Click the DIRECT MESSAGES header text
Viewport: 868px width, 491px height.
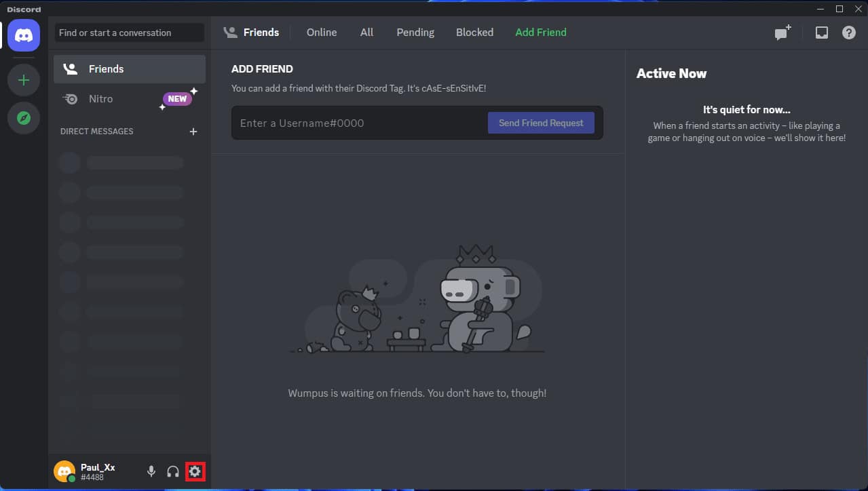[96, 132]
